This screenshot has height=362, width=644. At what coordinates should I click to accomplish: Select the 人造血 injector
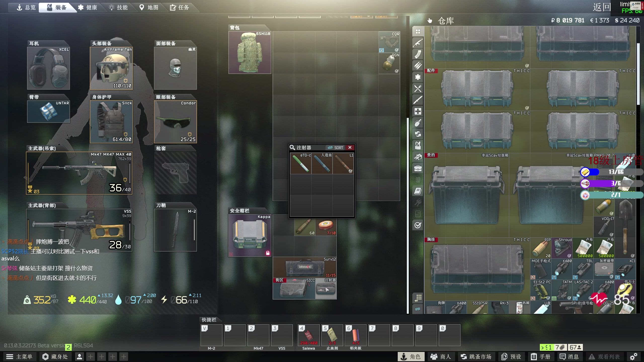(x=322, y=163)
